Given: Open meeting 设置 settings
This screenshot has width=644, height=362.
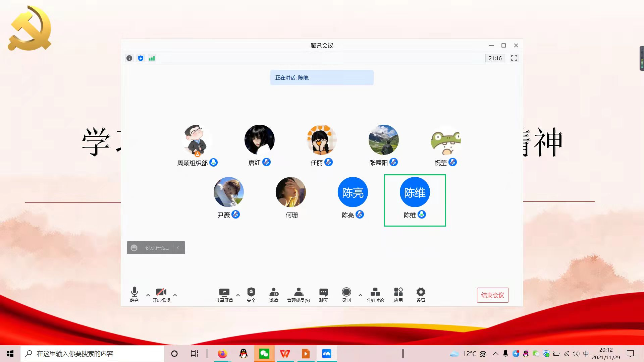Looking at the screenshot, I should [x=421, y=295].
